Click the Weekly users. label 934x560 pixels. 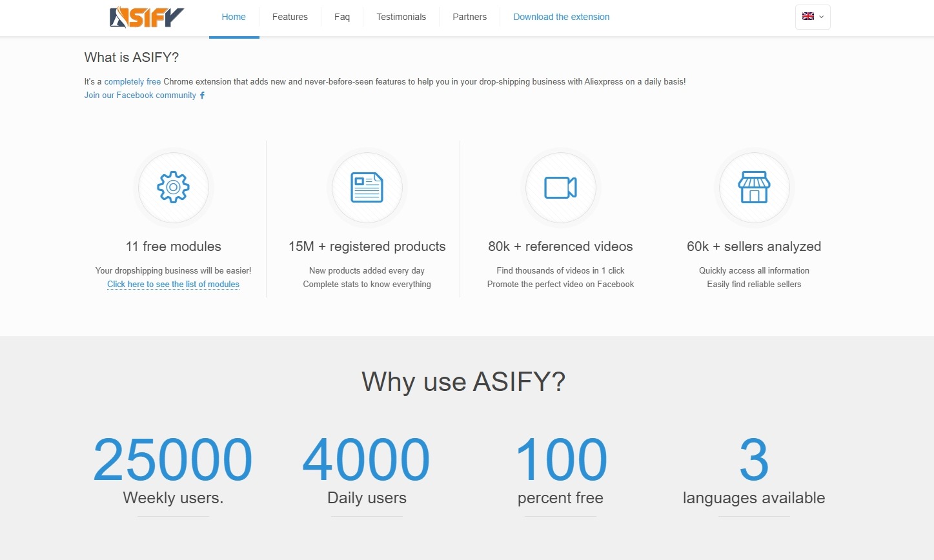coord(173,498)
